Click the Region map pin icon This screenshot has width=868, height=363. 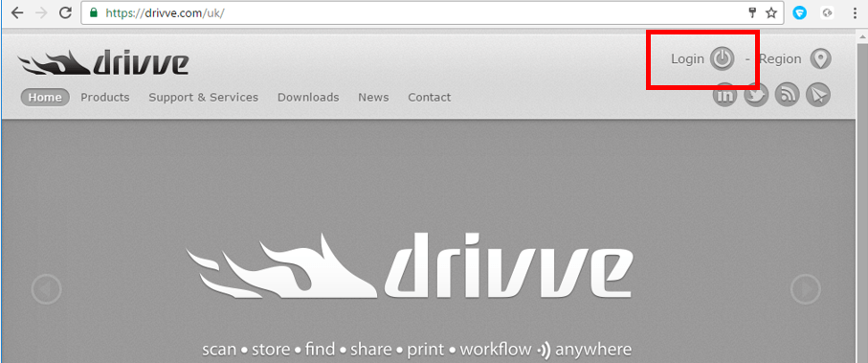tap(820, 58)
